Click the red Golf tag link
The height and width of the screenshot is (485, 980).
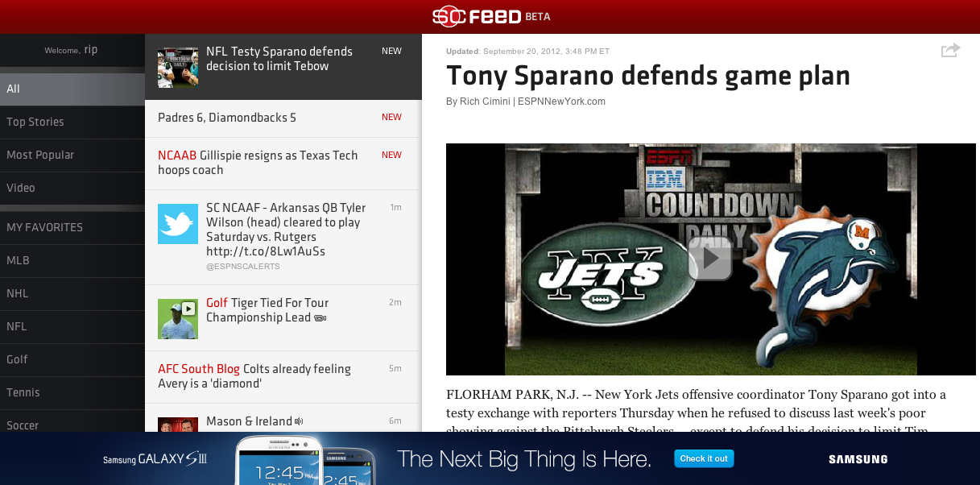coord(217,303)
